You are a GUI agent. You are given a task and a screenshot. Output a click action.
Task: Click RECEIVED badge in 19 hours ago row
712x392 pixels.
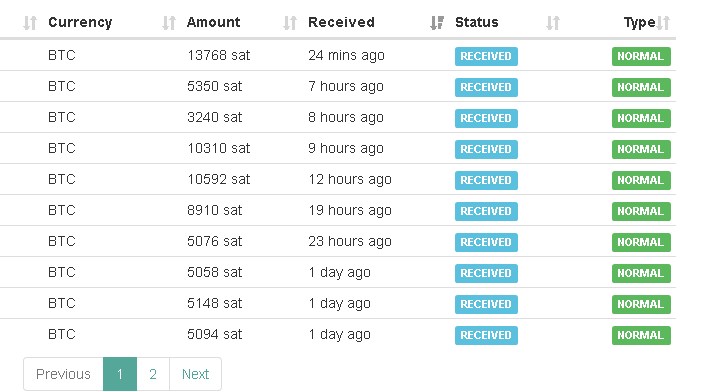point(486,211)
